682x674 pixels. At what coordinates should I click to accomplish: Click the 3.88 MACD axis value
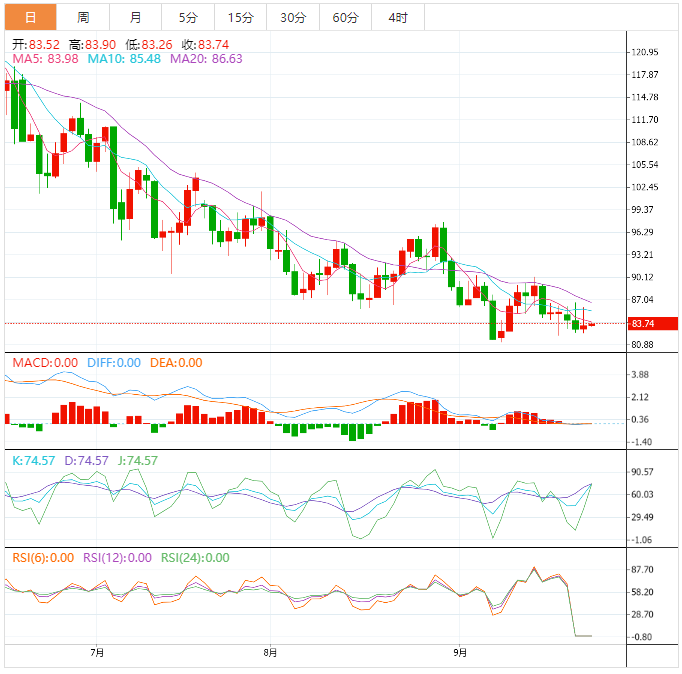(x=640, y=375)
